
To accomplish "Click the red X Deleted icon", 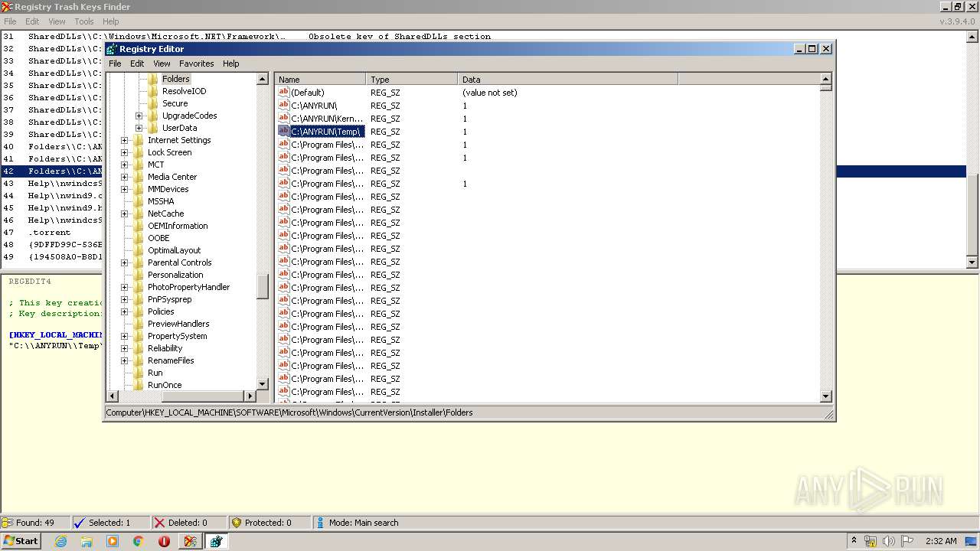I will 159,523.
